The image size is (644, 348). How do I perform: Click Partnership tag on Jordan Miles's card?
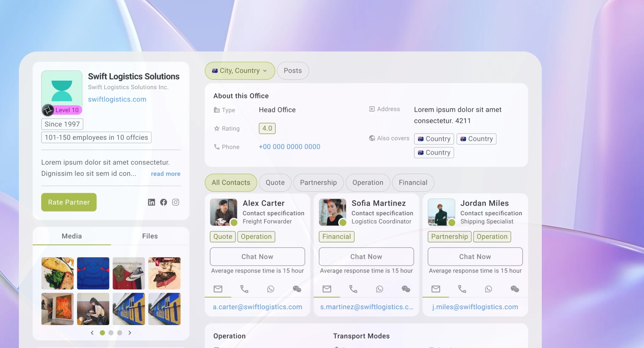click(x=449, y=237)
